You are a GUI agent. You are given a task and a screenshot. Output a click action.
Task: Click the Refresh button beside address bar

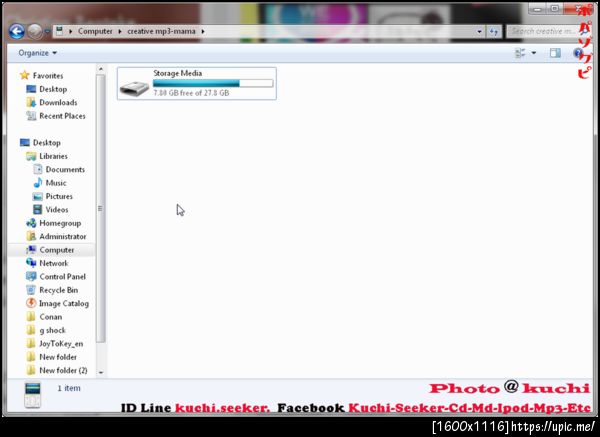tap(494, 32)
